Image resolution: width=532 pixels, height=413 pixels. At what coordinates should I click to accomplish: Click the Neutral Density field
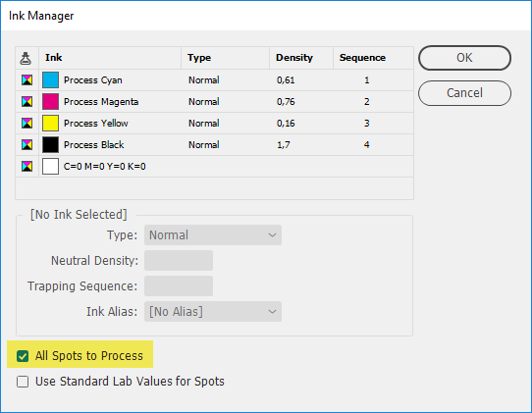click(x=179, y=260)
